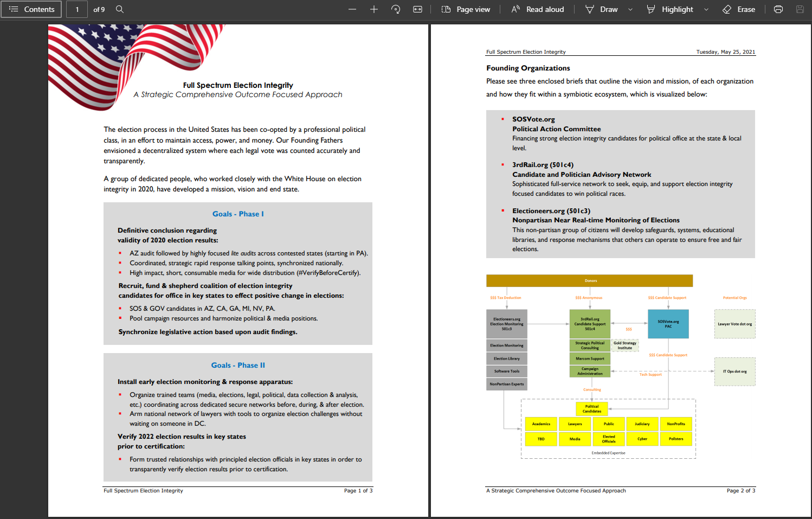Start Read aloud

click(538, 9)
